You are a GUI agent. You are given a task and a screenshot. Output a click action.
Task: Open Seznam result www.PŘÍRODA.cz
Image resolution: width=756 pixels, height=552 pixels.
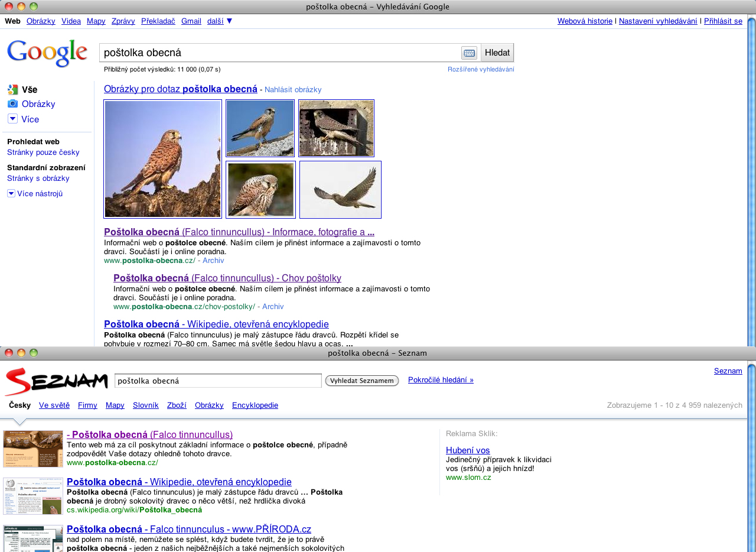click(x=189, y=529)
